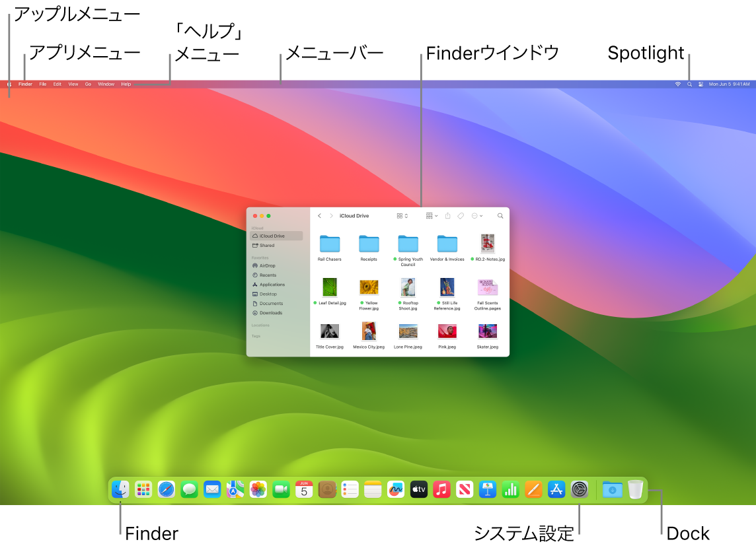Launch Music from the Dock
This screenshot has height=548, width=756.
[x=441, y=489]
